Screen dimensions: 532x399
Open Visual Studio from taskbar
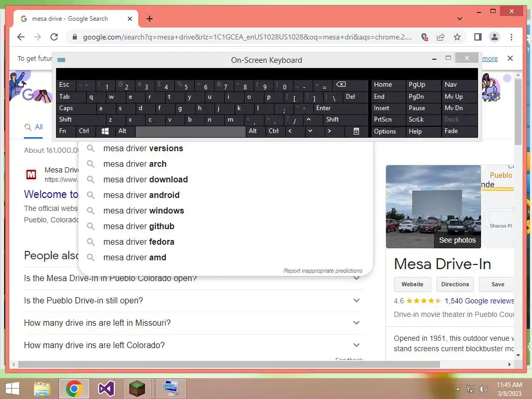106,389
